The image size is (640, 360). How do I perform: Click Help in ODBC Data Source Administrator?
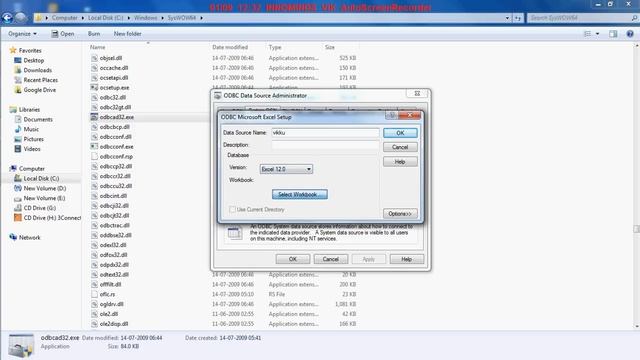coord(407,259)
